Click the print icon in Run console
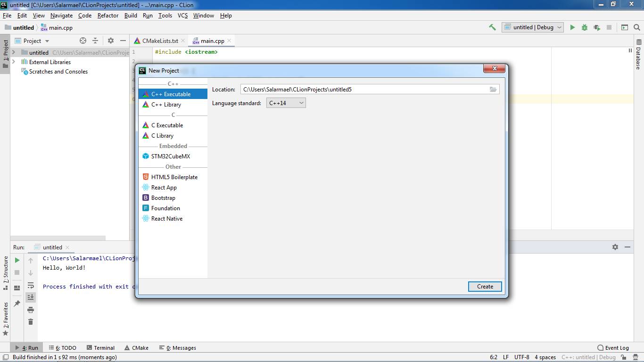 point(31,310)
